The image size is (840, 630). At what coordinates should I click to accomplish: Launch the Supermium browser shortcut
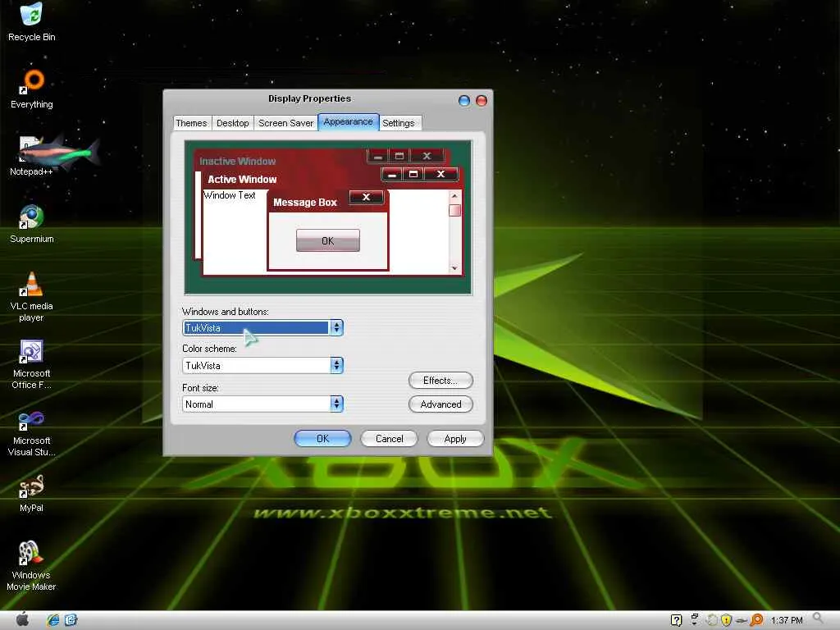pos(32,224)
